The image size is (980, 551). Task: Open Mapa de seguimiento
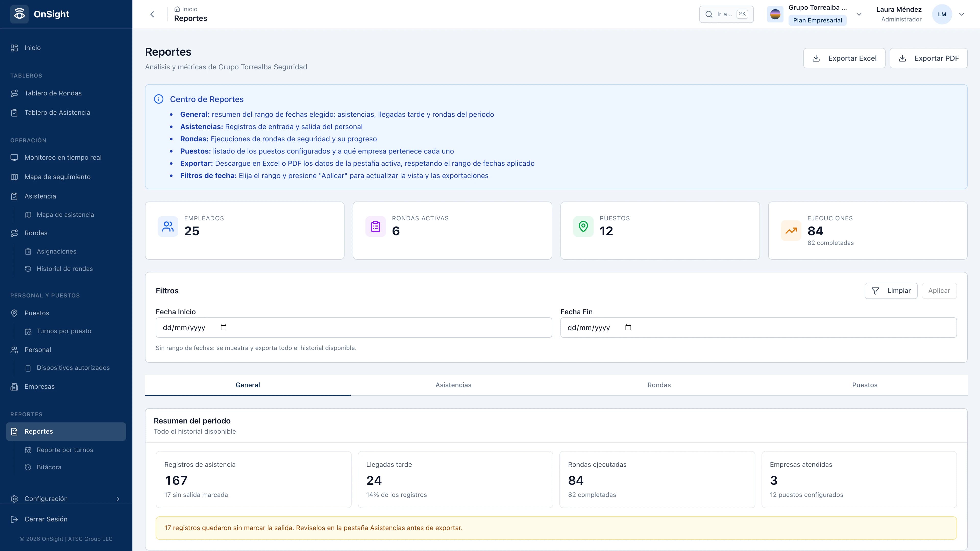pos(66,177)
